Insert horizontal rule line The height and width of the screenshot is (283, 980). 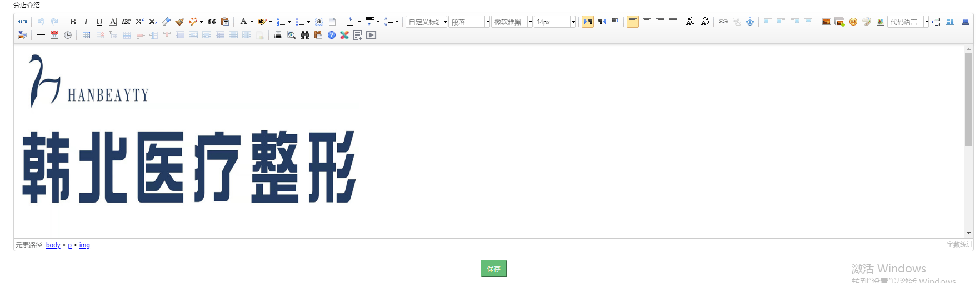[41, 35]
